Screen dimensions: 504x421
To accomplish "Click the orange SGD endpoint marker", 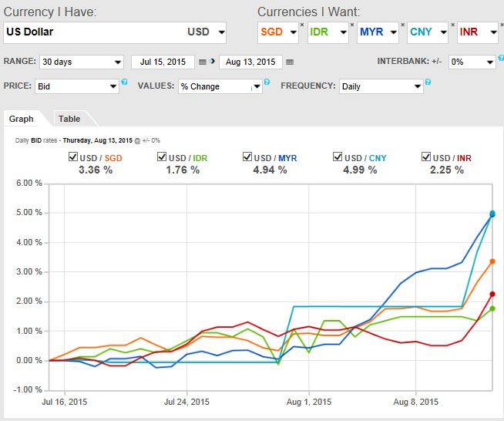I will click(492, 262).
